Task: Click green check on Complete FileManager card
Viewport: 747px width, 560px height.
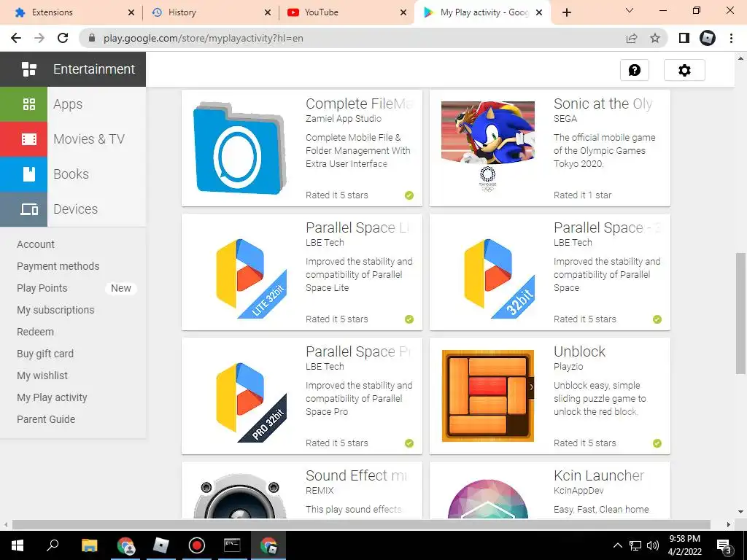Action: click(x=409, y=195)
